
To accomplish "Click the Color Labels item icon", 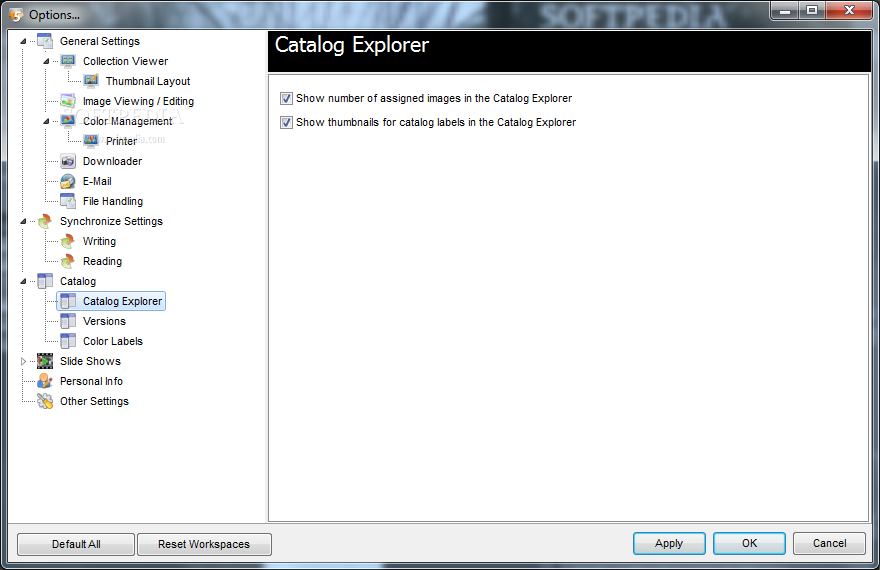I will (68, 341).
